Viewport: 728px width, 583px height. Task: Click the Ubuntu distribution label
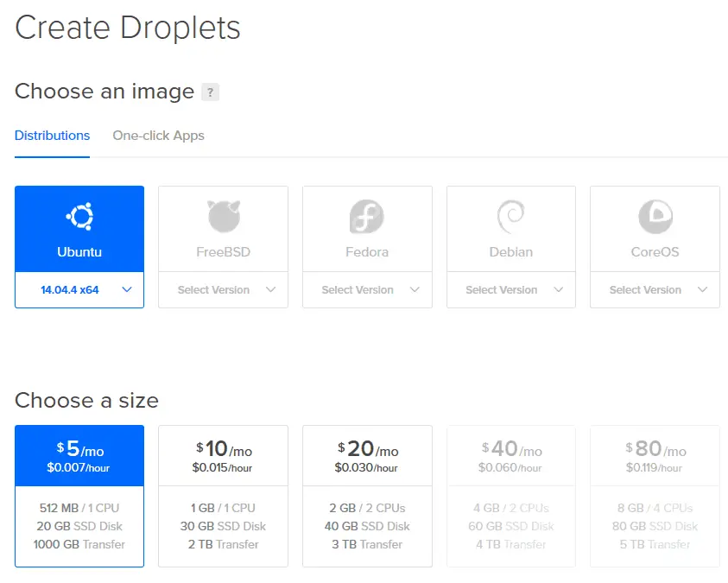point(79,252)
